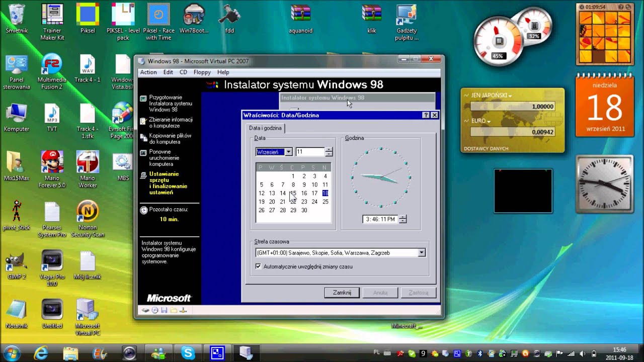Click the help question mark button in dialog
644x362 pixels.
(426, 115)
